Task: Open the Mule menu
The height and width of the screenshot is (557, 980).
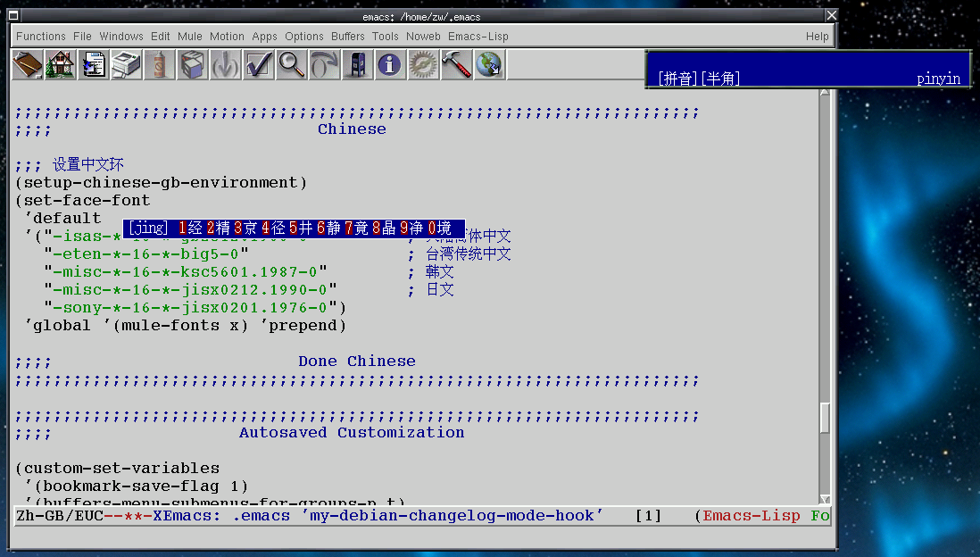Action: tap(189, 37)
